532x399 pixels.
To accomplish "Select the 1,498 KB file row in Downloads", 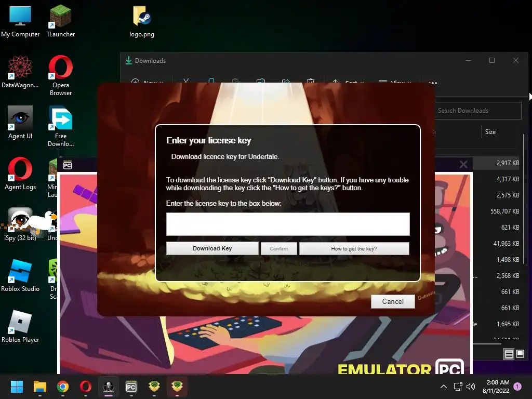I will click(x=496, y=260).
